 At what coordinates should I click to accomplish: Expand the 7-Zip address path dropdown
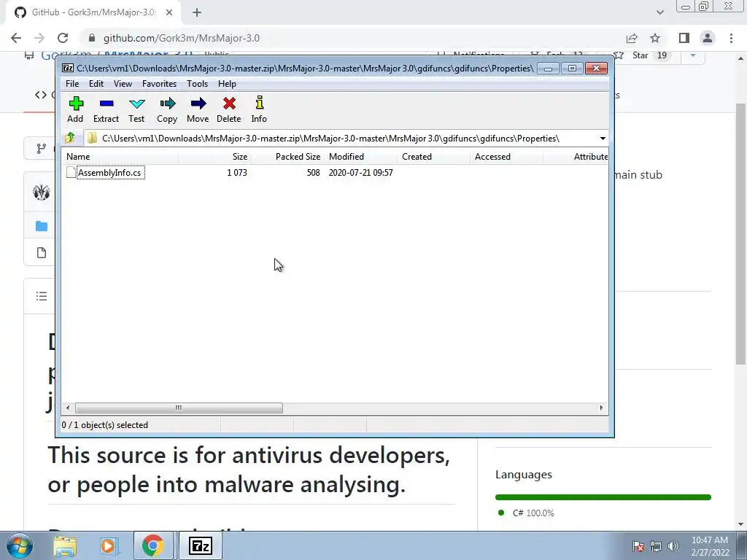[603, 139]
